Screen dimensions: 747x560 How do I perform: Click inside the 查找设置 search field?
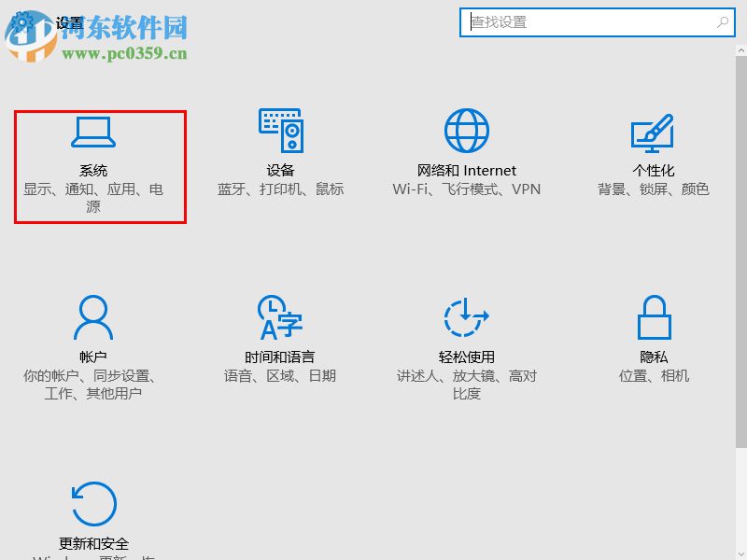click(560, 21)
